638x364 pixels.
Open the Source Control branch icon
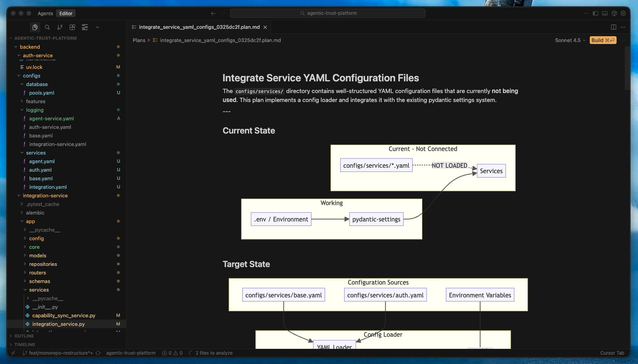pyautogui.click(x=60, y=27)
